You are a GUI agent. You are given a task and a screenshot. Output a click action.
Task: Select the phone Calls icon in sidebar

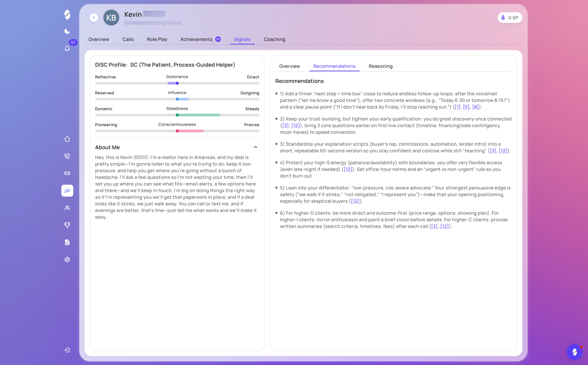click(67, 156)
